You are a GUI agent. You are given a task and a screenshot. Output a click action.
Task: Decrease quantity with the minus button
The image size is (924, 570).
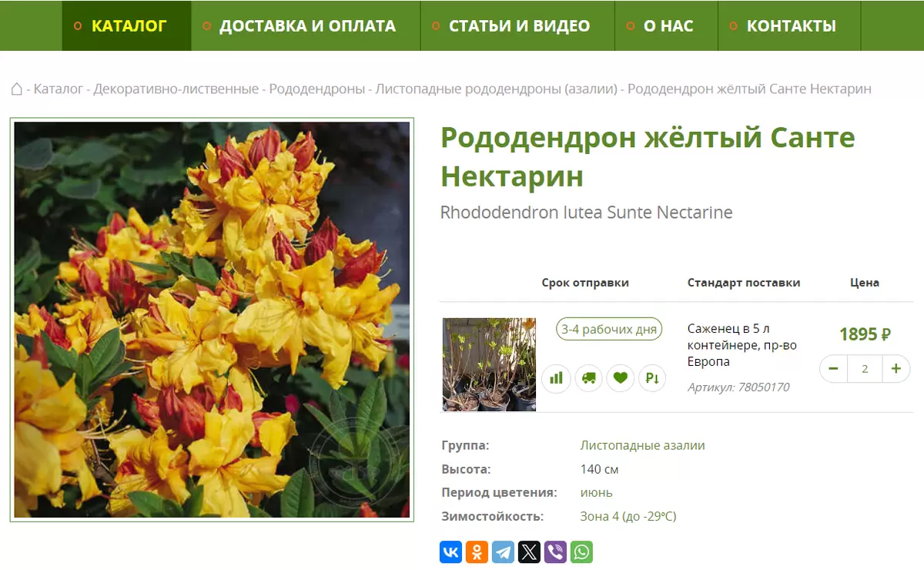tap(833, 369)
